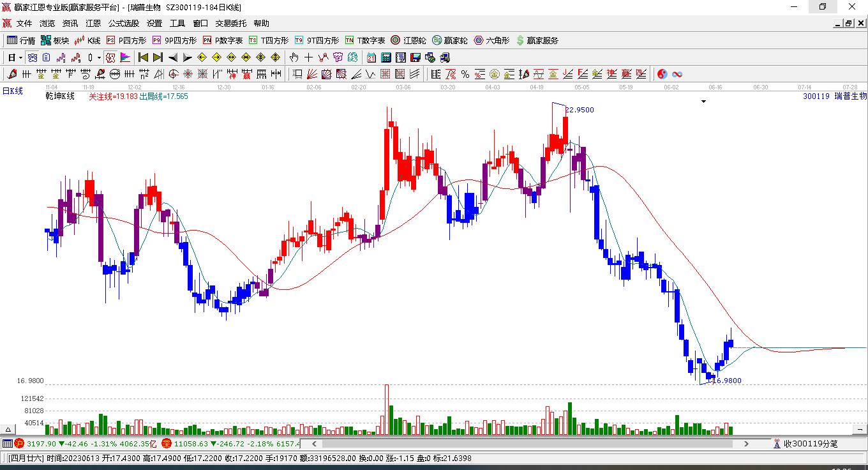Screen dimensions: 868x470
Task: Click the infinity loop icon
Action: 677,74
